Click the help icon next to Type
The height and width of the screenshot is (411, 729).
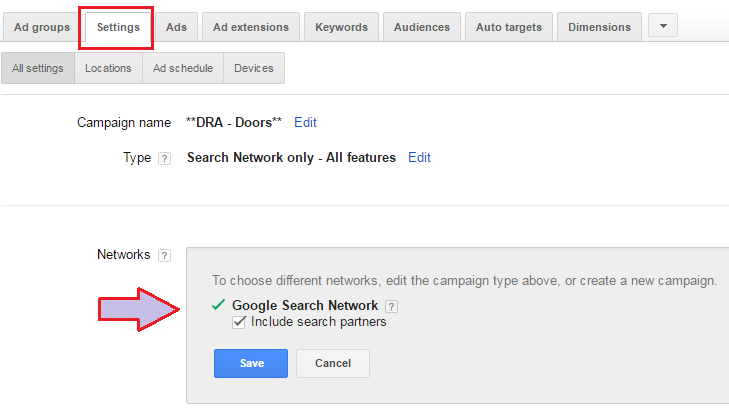164,159
